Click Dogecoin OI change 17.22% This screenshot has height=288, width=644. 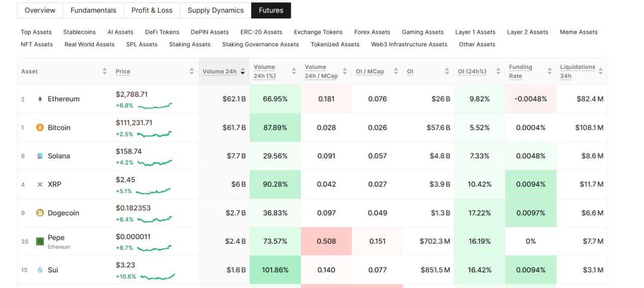pos(479,213)
